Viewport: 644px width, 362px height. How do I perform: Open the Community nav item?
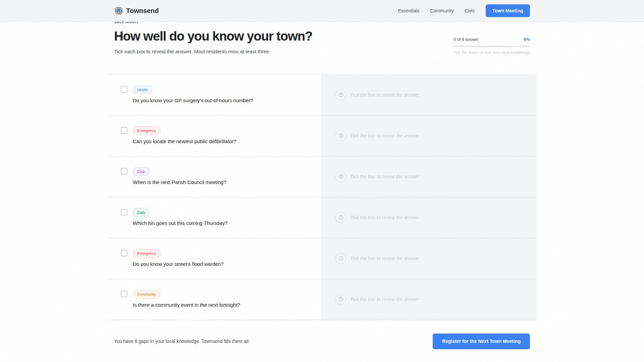pyautogui.click(x=442, y=11)
